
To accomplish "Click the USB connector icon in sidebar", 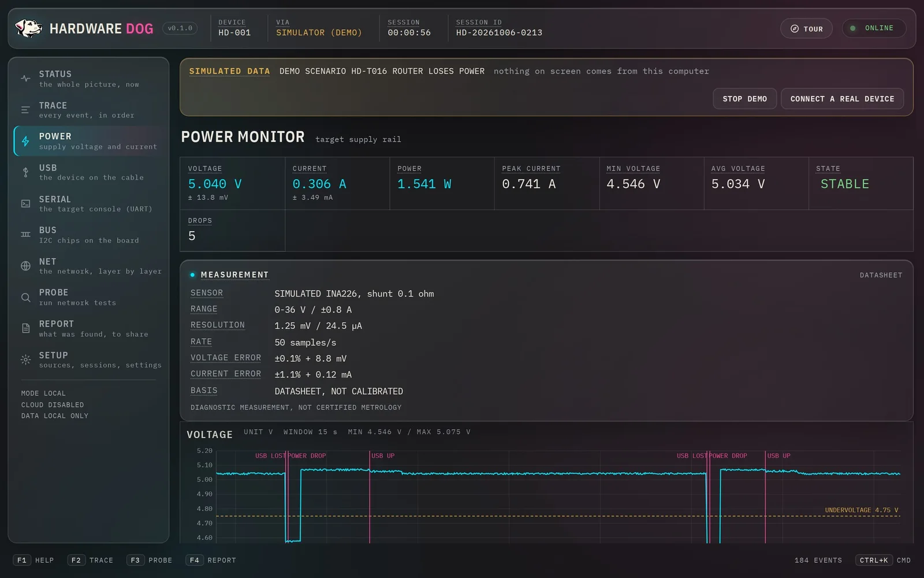I will coord(25,172).
